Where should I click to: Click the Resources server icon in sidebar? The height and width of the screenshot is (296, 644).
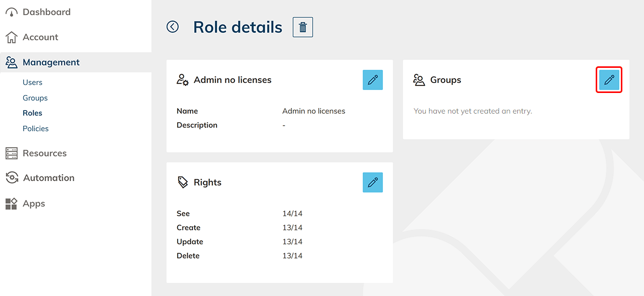click(11, 153)
